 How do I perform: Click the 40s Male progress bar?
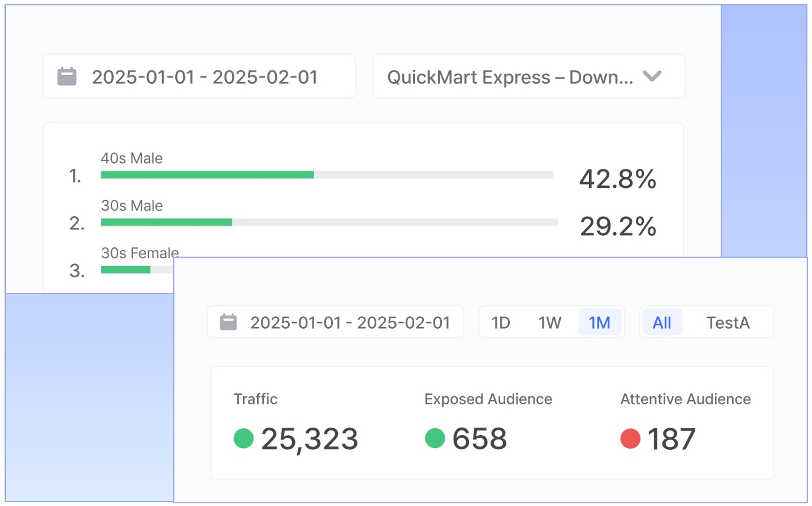(327, 175)
